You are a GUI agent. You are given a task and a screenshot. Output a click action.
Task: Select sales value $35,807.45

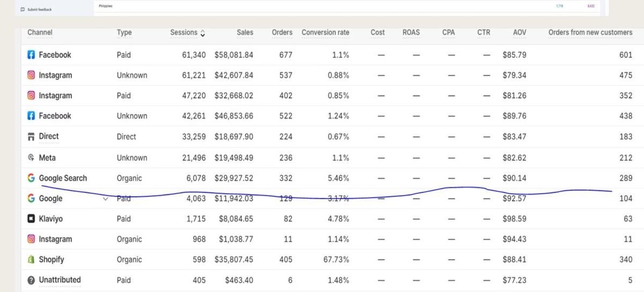234,260
